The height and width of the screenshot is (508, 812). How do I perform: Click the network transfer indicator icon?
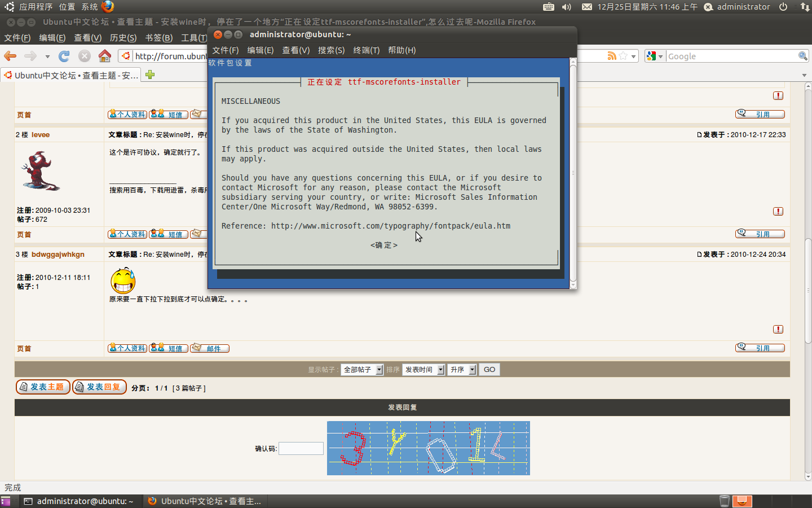click(805, 7)
